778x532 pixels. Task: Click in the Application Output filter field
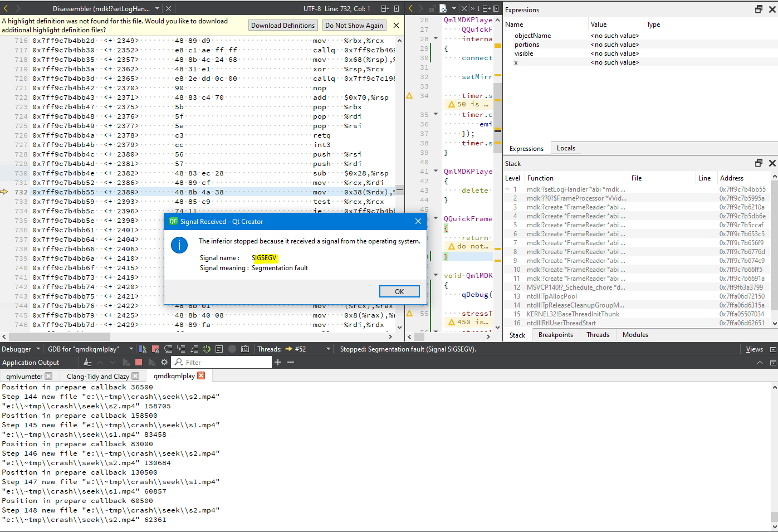coord(221,362)
